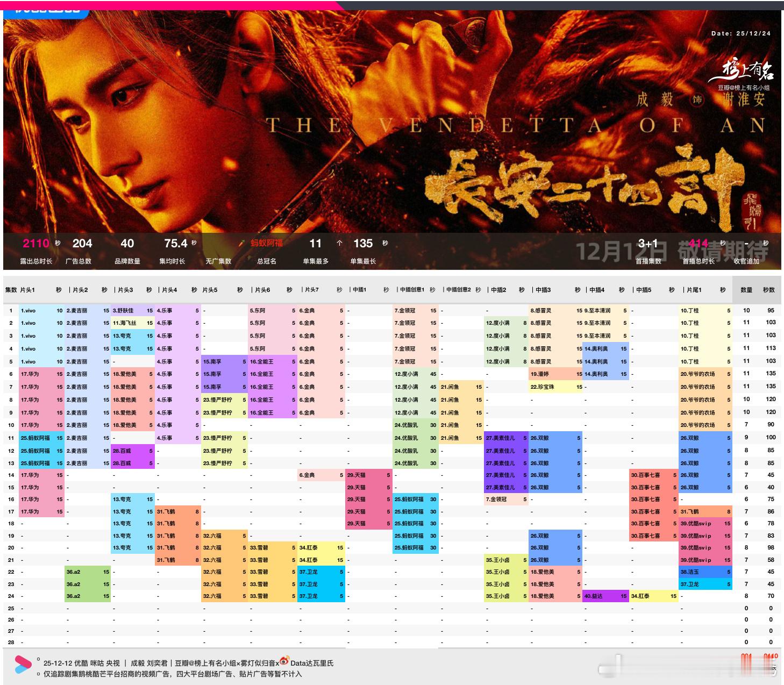Click the 单集最长 label
Viewport: 784px width, 685px height.
(x=364, y=261)
